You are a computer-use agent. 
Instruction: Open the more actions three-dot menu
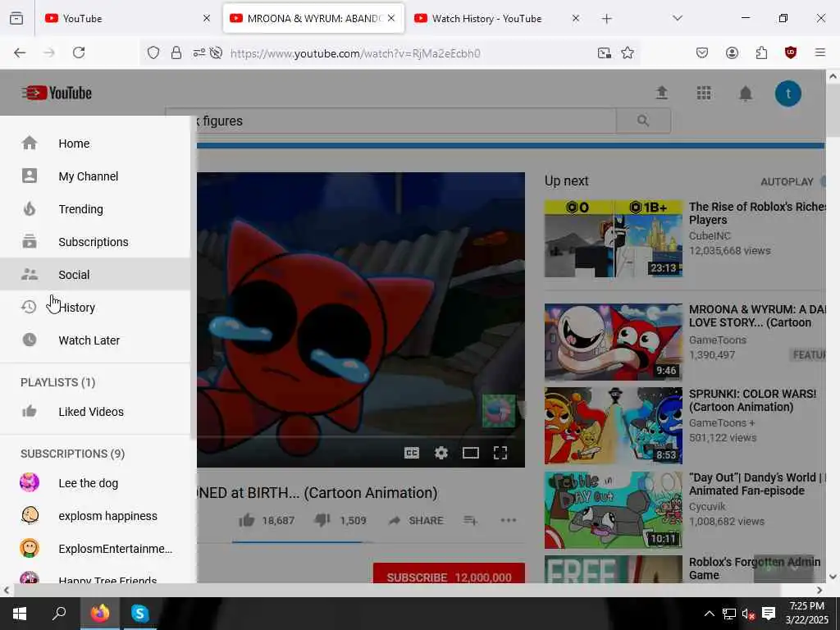pyautogui.click(x=508, y=520)
